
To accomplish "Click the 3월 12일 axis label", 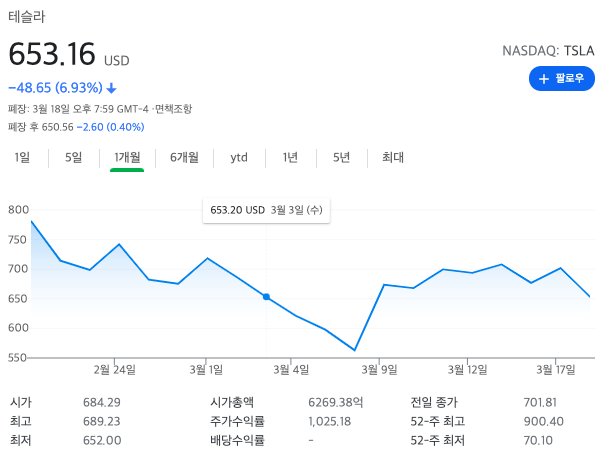I will pos(467,369).
